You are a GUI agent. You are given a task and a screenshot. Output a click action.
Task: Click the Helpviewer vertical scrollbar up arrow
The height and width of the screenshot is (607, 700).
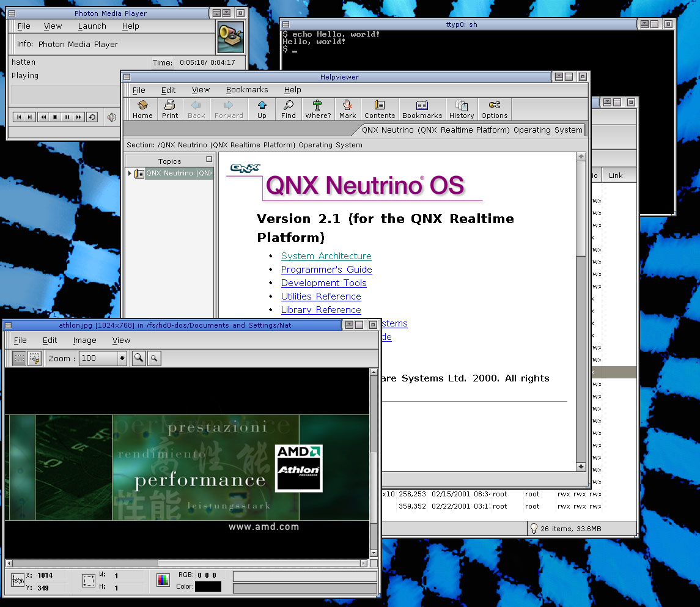pos(581,156)
